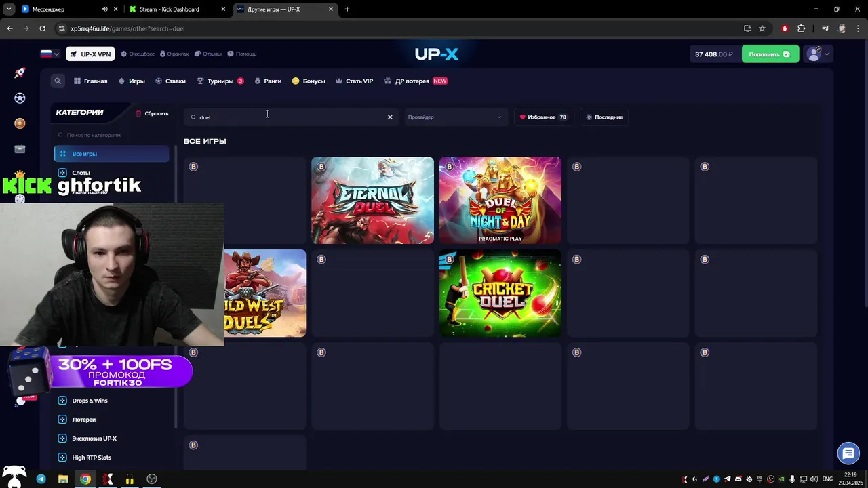Image resolution: width=868 pixels, height=488 pixels.
Task: Click the UP-X VPN button
Action: click(90, 54)
